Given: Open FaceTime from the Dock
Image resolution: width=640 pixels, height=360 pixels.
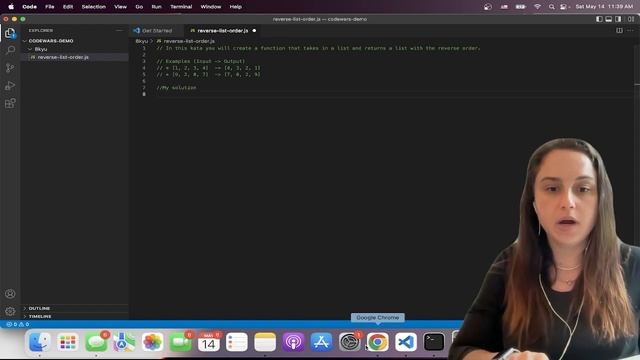Looking at the screenshot, I should (x=180, y=342).
